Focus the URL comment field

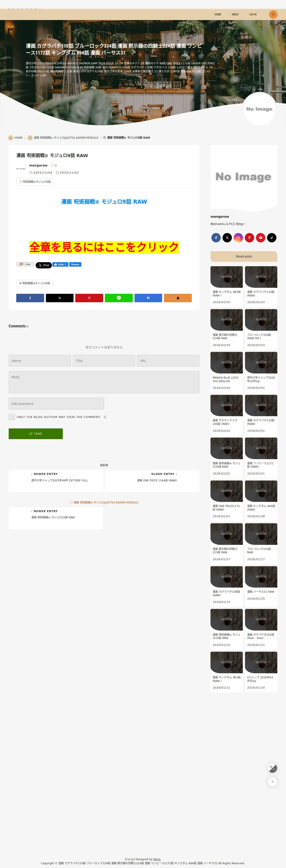(x=168, y=361)
